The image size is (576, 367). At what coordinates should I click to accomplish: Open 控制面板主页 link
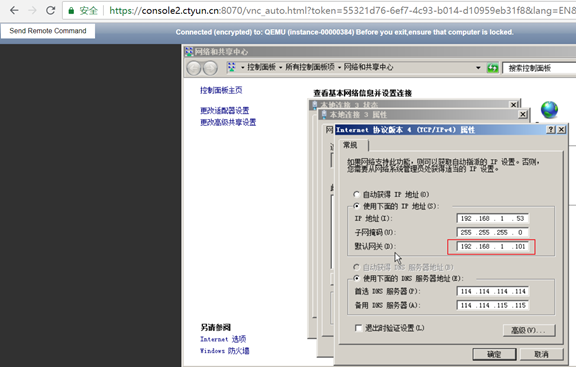(221, 90)
